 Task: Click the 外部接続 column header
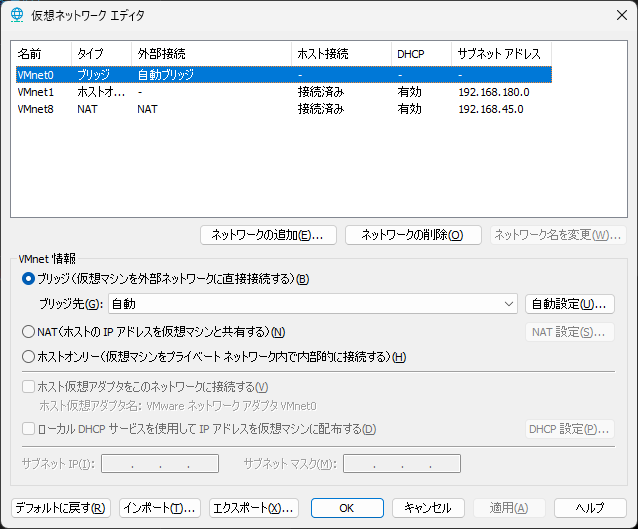(x=212, y=54)
